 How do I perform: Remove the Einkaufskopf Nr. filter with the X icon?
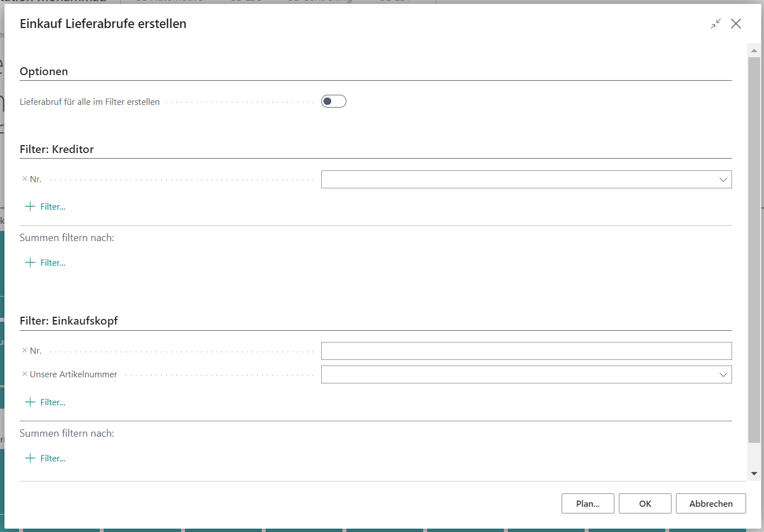(x=24, y=350)
